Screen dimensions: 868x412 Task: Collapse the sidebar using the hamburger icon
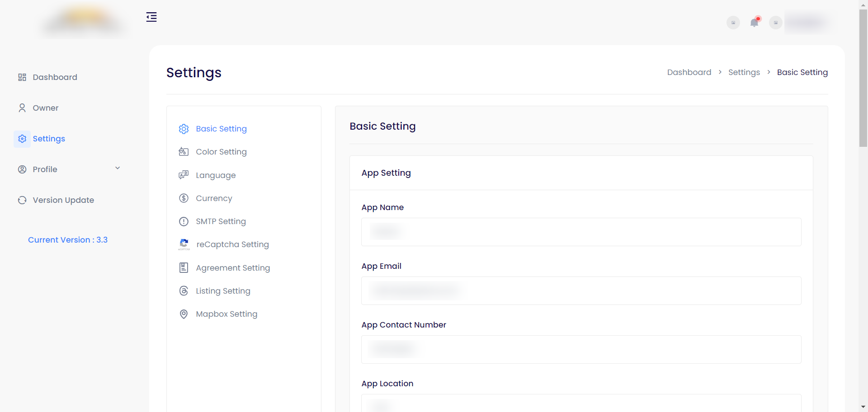click(x=151, y=17)
